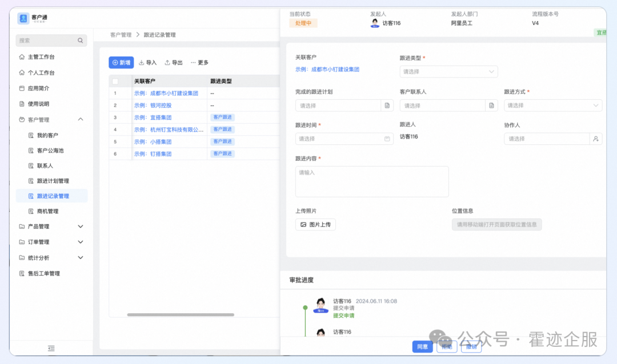Toggle the select-all checkbox in table header

[x=115, y=81]
